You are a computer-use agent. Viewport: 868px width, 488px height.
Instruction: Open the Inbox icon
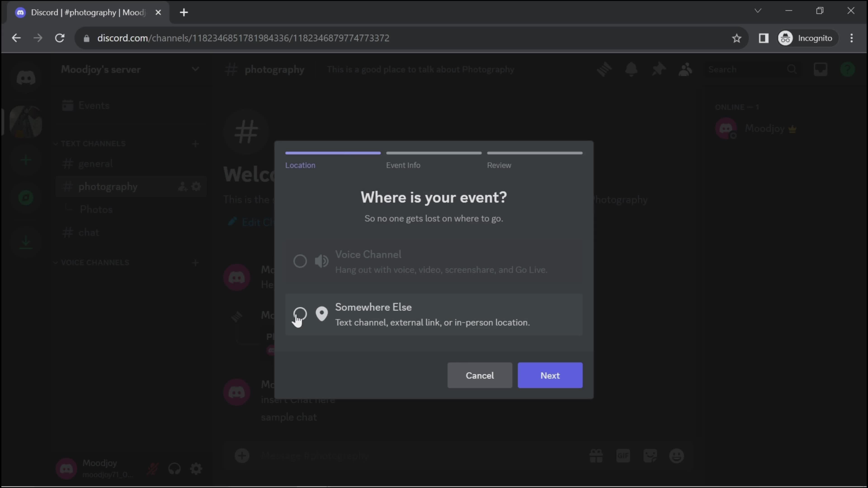coord(821,69)
